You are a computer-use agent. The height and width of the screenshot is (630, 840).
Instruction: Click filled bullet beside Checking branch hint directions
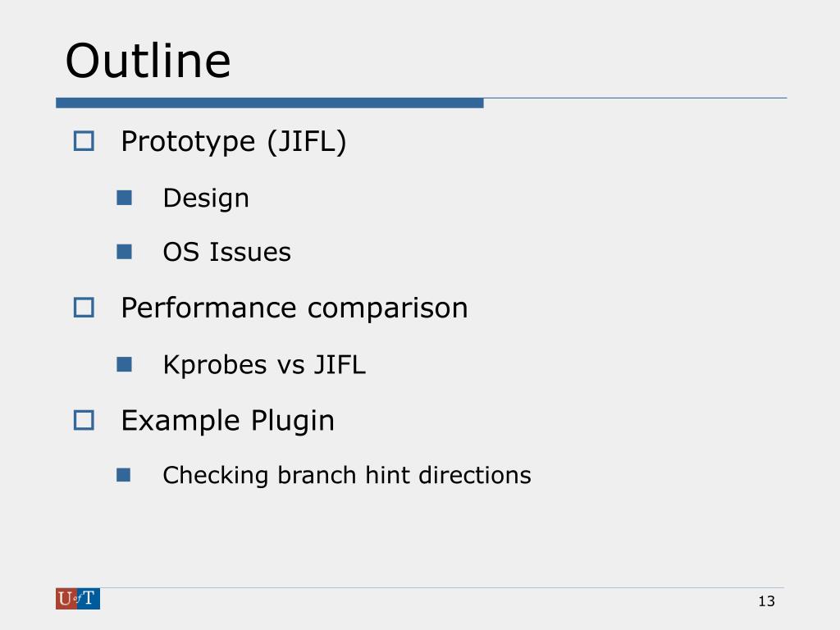point(124,475)
